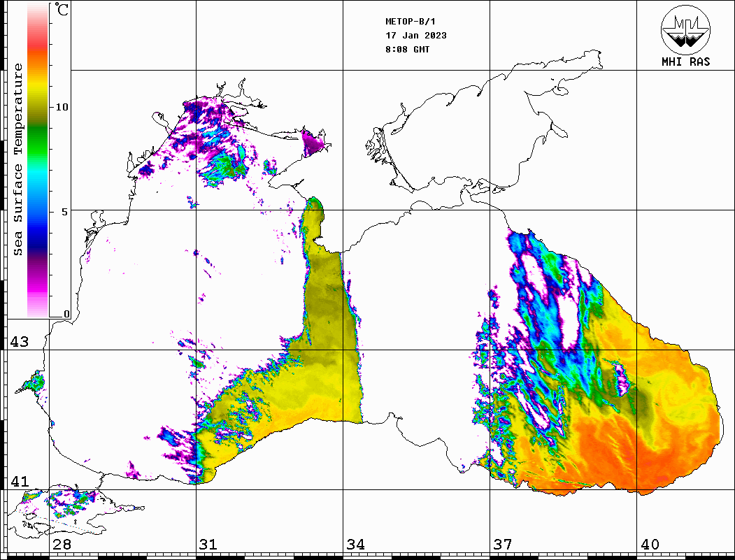Click the 'Sea Surface Temperature' vertical title
The width and height of the screenshot is (735, 560).
pyautogui.click(x=17, y=160)
